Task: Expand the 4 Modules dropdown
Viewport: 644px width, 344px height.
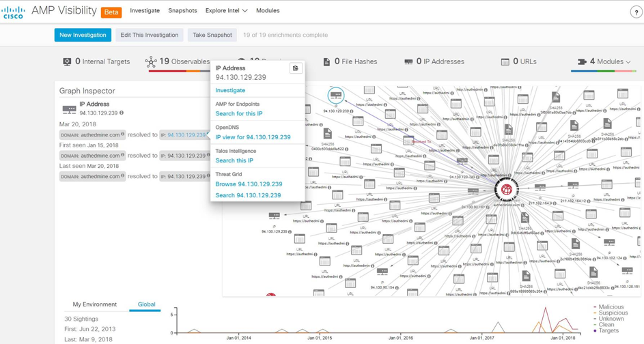Action: pyautogui.click(x=604, y=61)
